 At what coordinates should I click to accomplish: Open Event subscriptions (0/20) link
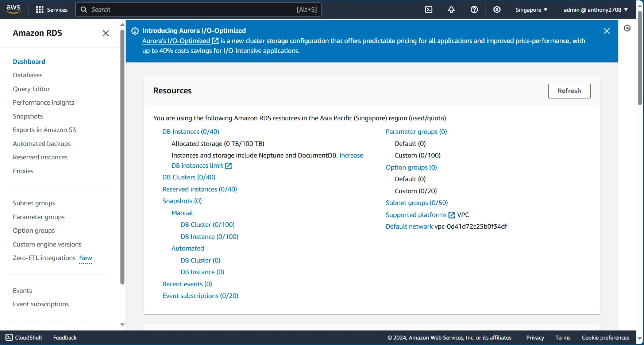tap(200, 296)
